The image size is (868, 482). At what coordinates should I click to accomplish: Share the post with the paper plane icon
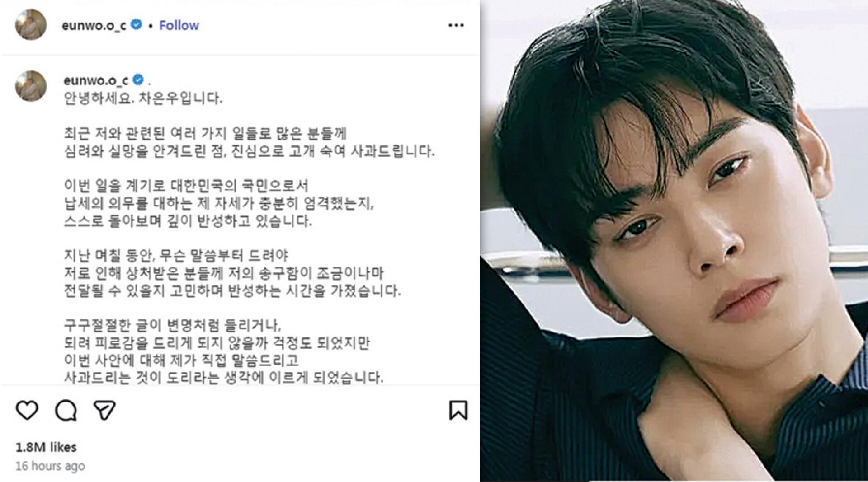104,410
